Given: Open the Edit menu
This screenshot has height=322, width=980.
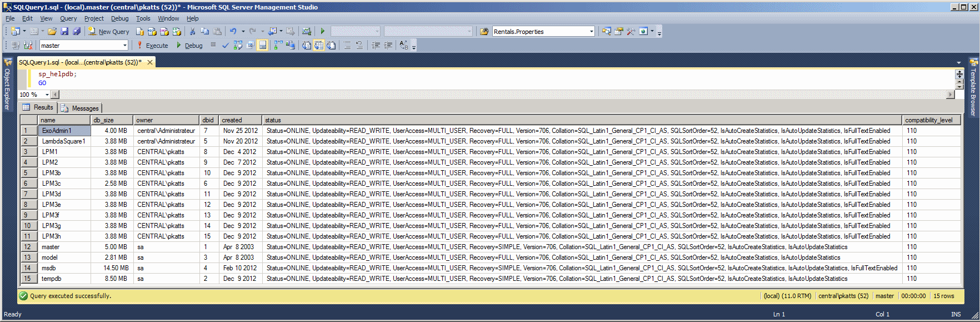Looking at the screenshot, I should (27, 18).
